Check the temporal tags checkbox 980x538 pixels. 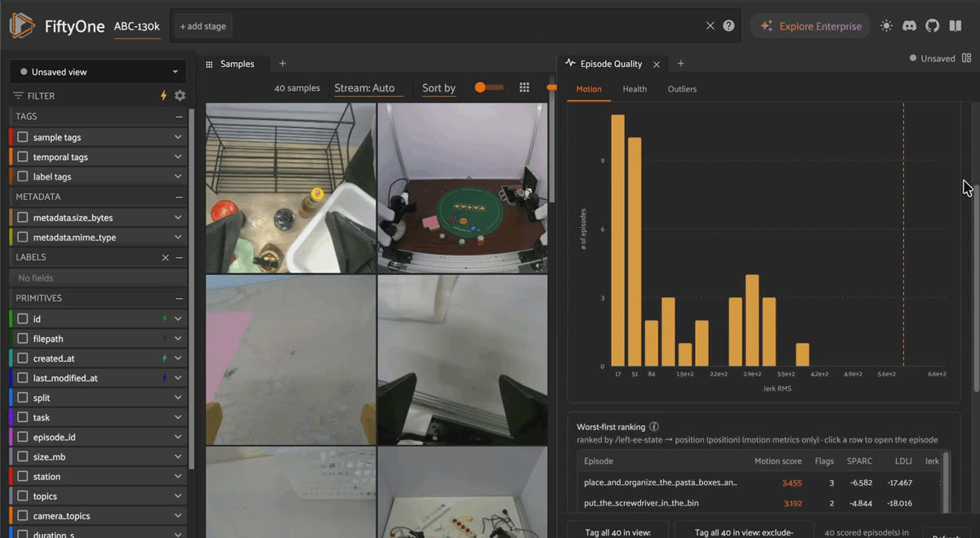point(23,157)
